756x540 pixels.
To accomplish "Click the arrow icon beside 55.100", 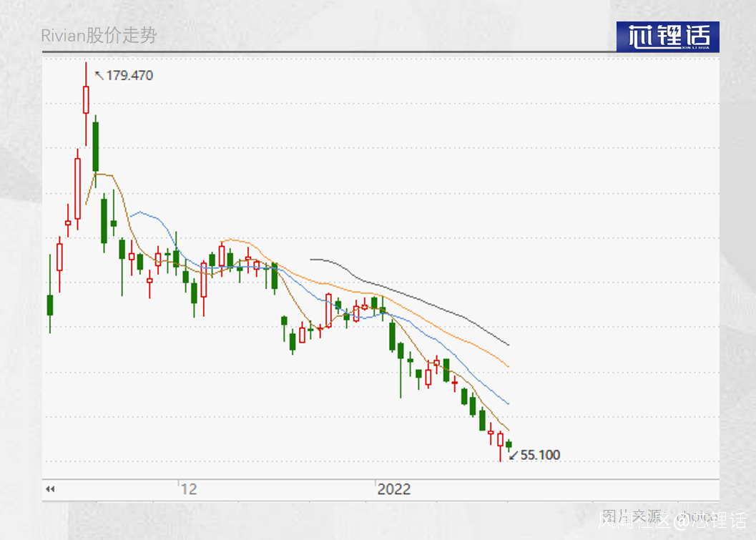I will 514,455.
